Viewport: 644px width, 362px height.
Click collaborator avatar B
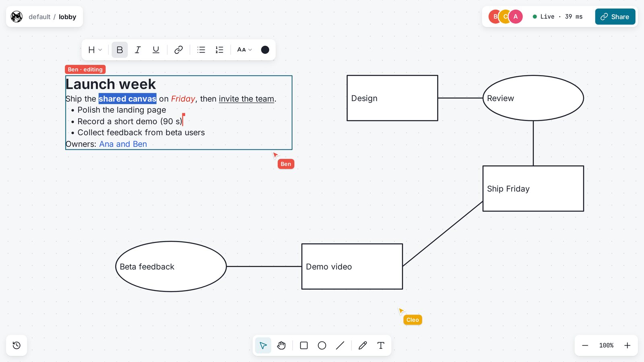[494, 16]
